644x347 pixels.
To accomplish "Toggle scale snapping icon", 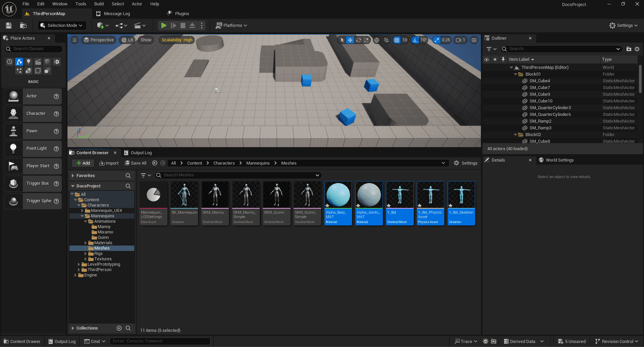I will [437, 40].
